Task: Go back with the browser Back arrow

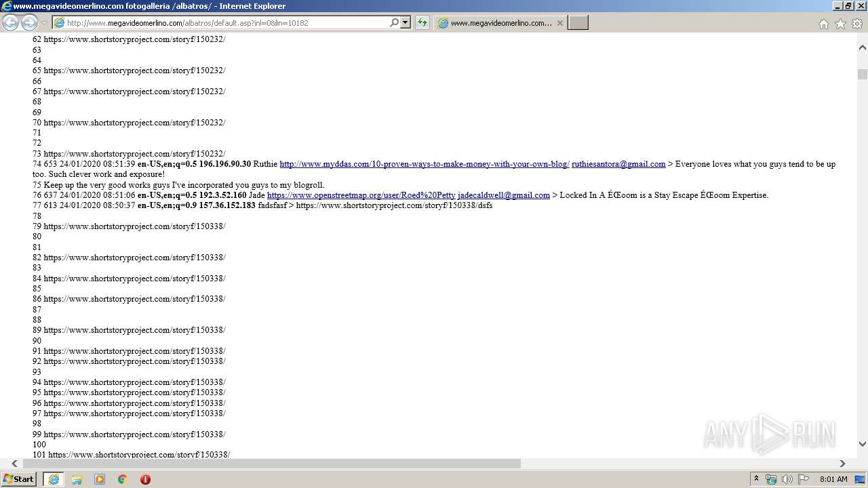Action: 11,23
